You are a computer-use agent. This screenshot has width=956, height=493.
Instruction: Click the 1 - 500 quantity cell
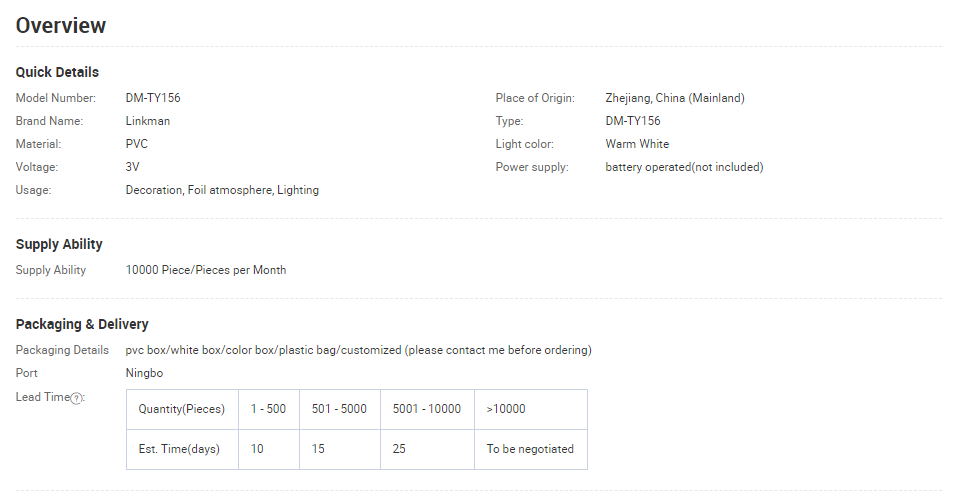tap(268, 409)
